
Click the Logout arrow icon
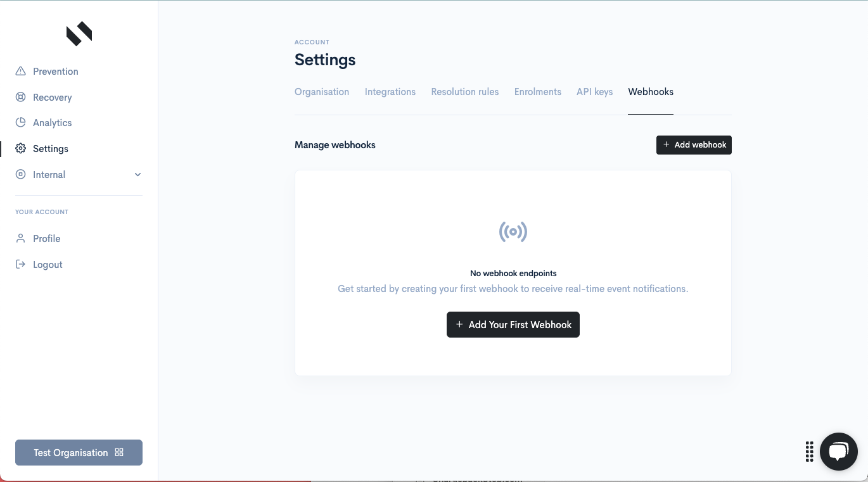[21, 265]
